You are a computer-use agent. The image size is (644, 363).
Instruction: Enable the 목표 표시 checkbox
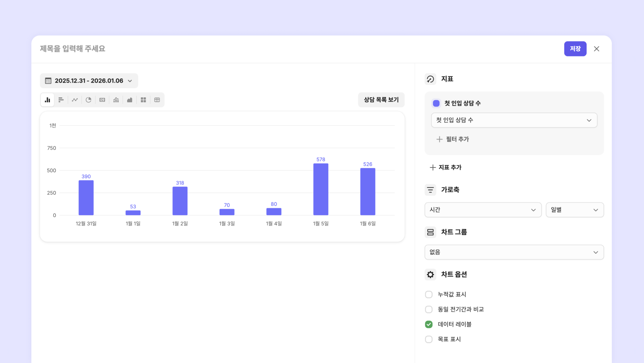tap(429, 339)
